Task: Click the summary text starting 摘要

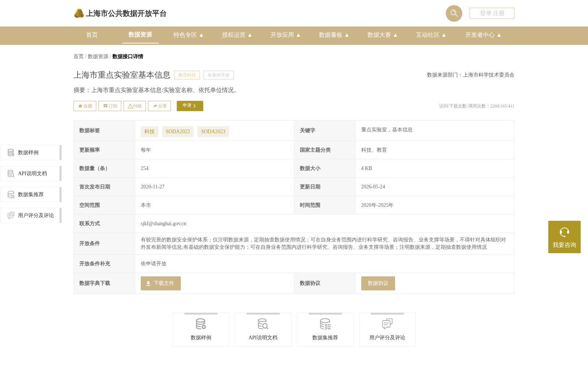Action: tap(157, 90)
